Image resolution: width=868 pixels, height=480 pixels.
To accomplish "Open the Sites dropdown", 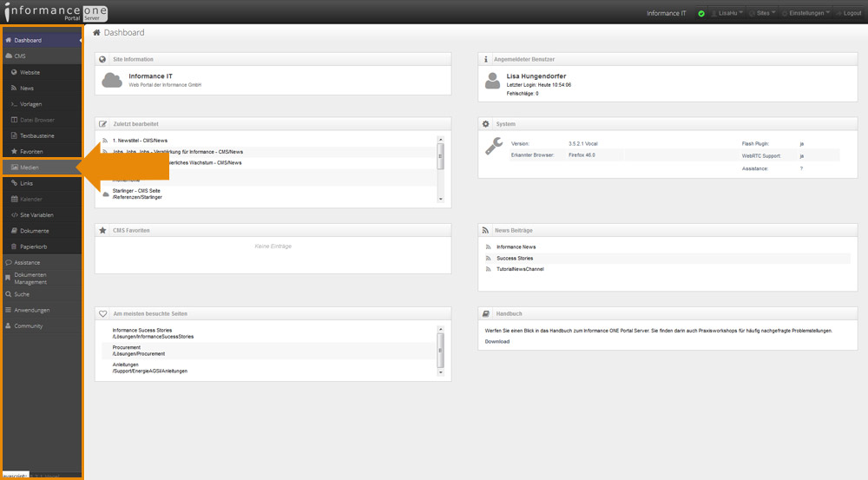I will 762,13.
